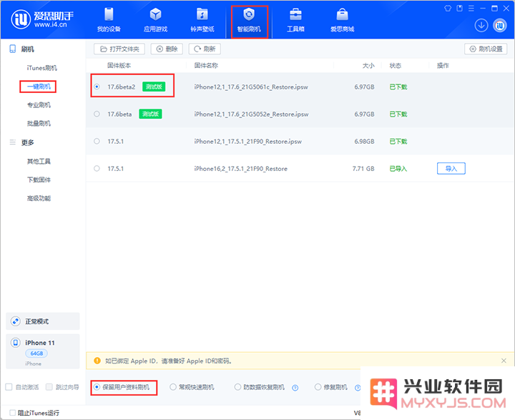Screen dimensions: 515x420
Task: Click the orange warning icon in banner
Action: pyautogui.click(x=97, y=361)
